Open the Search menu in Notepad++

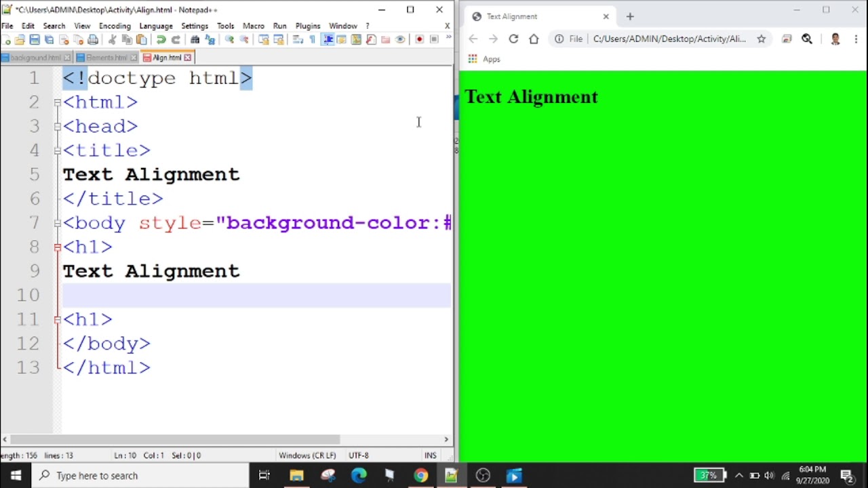(54, 26)
